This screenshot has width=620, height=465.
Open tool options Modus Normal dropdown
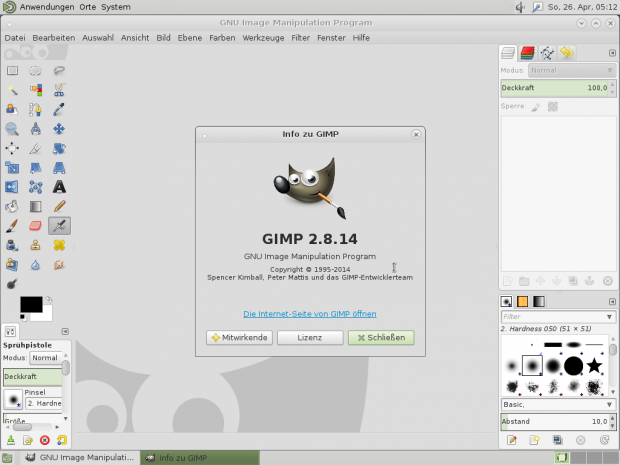tap(45, 358)
